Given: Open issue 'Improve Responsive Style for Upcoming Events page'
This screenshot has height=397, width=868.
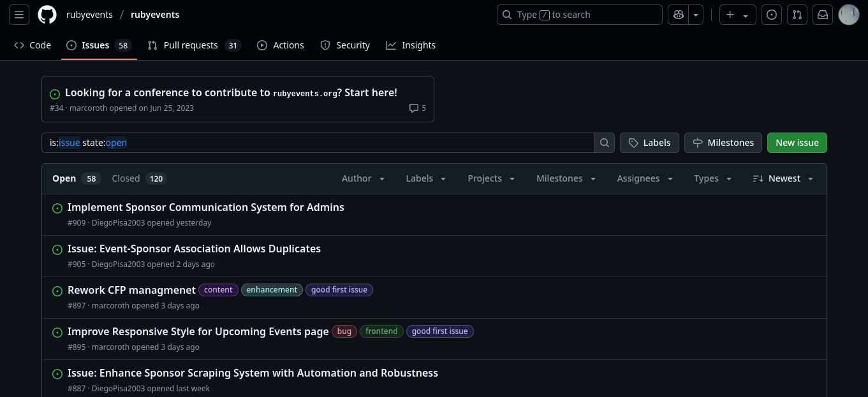Looking at the screenshot, I should (198, 331).
